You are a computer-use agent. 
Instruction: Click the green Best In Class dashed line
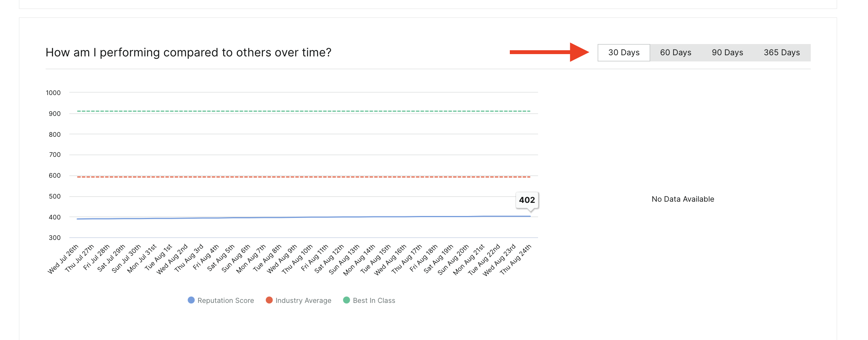[302, 111]
